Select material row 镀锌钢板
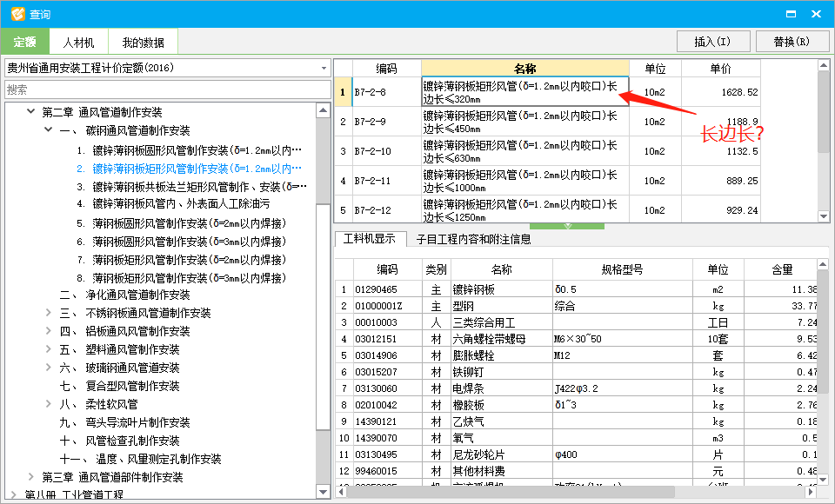This screenshot has height=504, width=835. 576,289
